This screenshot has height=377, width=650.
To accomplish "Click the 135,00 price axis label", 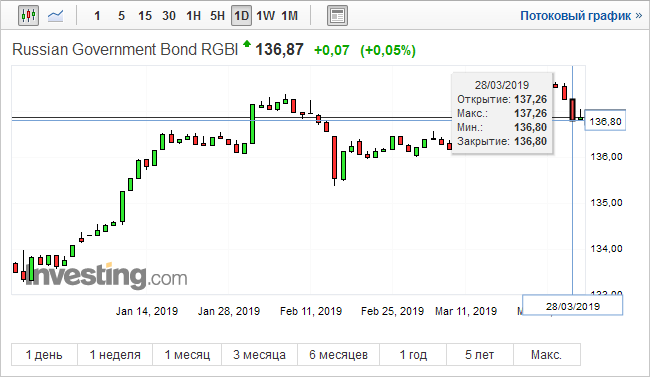I will (x=606, y=203).
